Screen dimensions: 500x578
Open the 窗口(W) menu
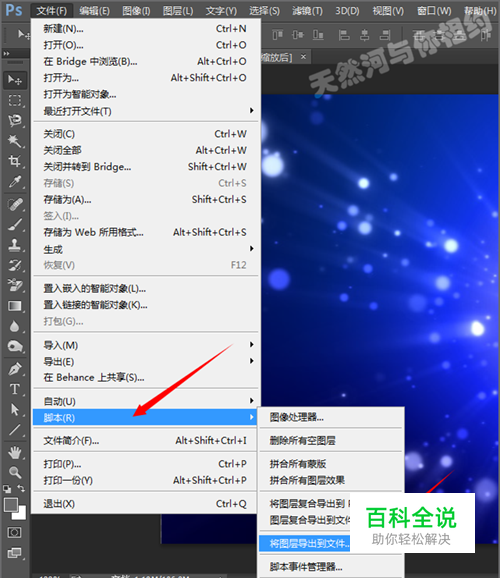[x=434, y=11]
